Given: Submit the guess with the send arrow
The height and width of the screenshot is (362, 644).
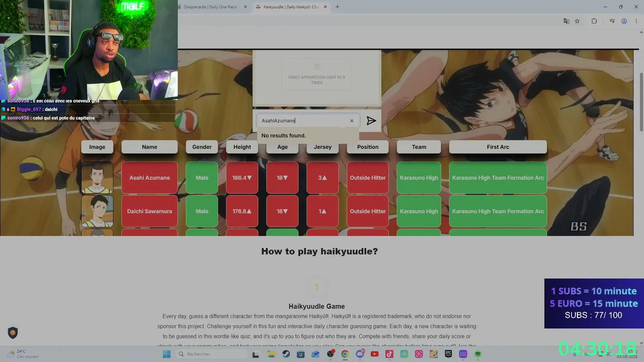Looking at the screenshot, I should [x=371, y=121].
